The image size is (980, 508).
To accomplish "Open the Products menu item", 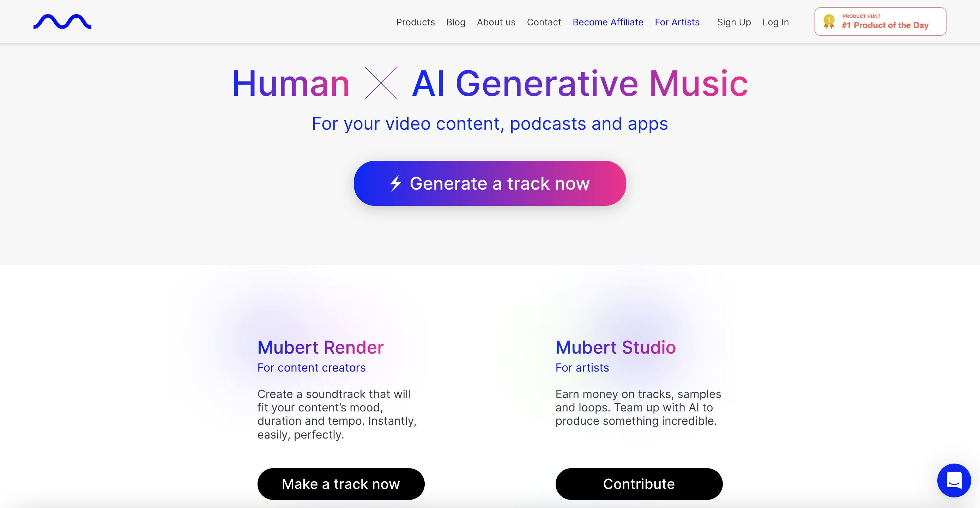I will tap(416, 22).
